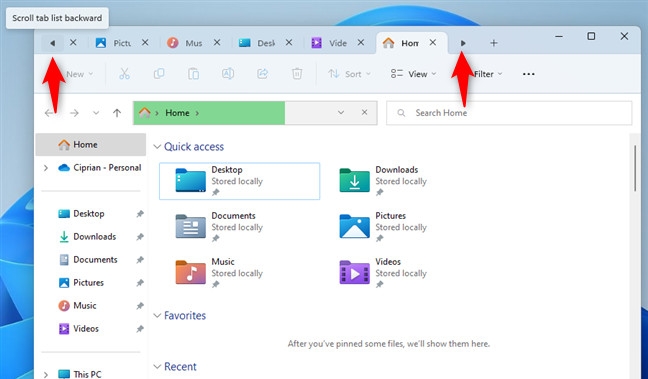Image resolution: width=648 pixels, height=379 pixels.
Task: Select Documents folder in Quick access
Action: [x=219, y=227]
